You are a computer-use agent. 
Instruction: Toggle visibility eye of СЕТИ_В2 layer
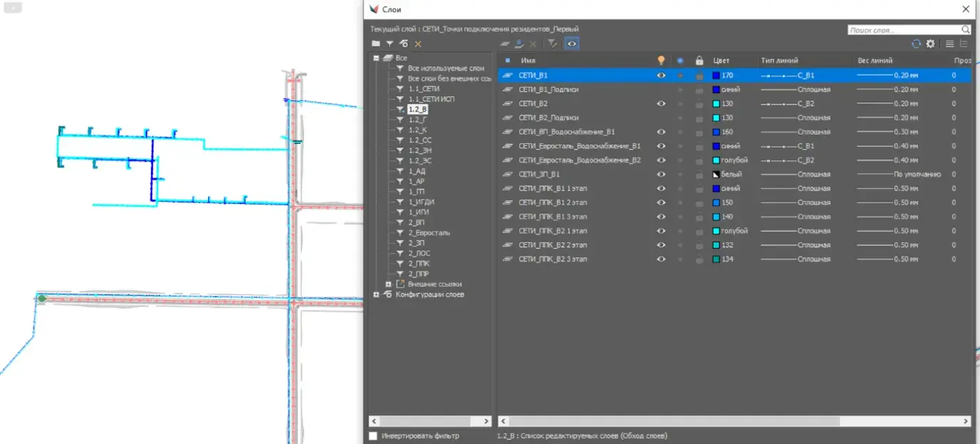coord(661,103)
